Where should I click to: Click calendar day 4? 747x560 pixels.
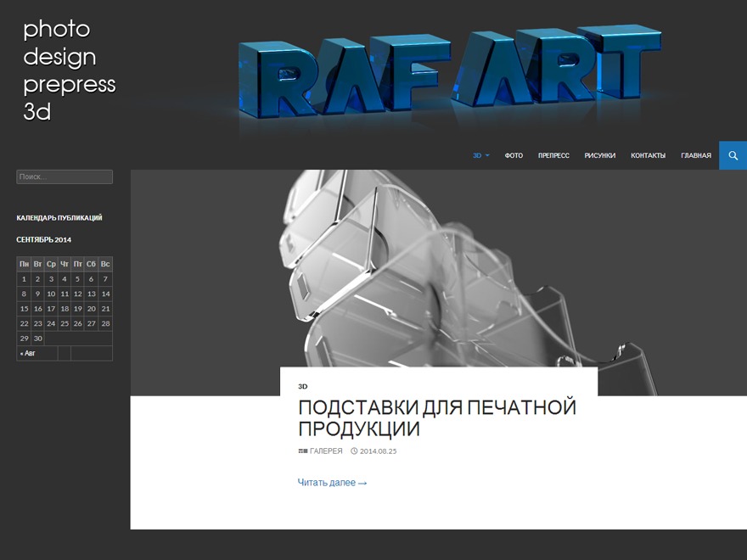click(65, 279)
